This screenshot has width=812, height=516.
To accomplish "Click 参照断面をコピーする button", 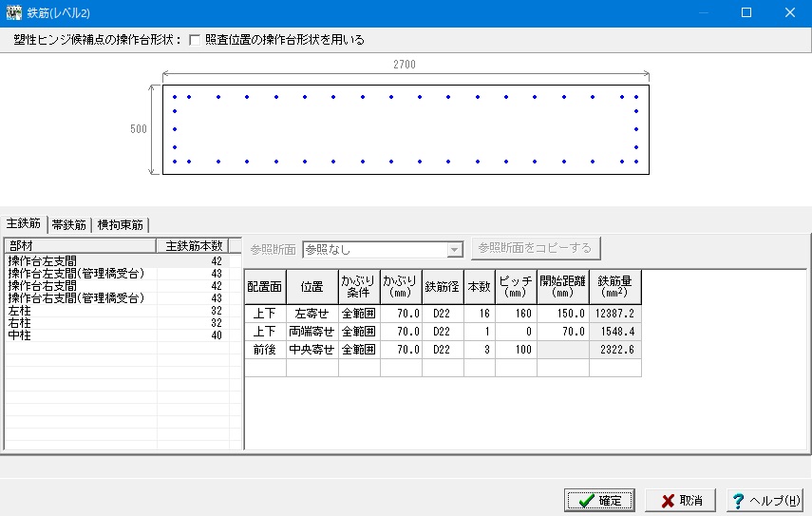I will [536, 248].
